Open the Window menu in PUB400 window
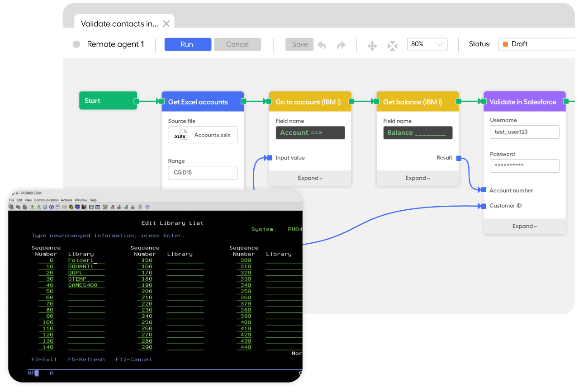579x392 pixels. [x=81, y=200]
